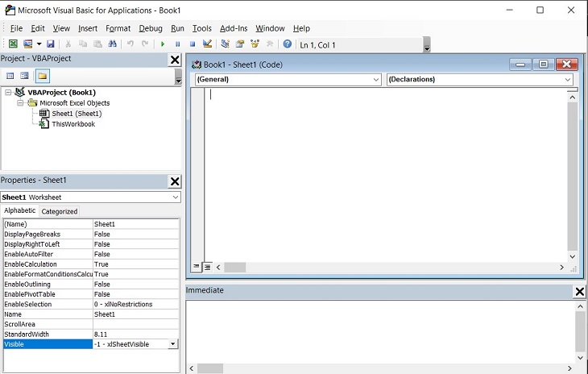Open the Project Explorer toolbar icon
This screenshot has width=588, height=374.
pos(225,44)
